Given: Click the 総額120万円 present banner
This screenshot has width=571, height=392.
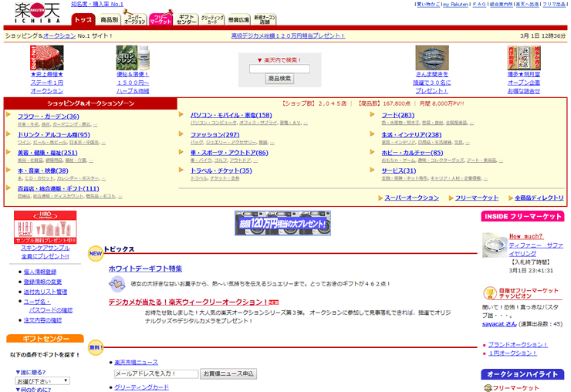Looking at the screenshot, I should (x=282, y=223).
